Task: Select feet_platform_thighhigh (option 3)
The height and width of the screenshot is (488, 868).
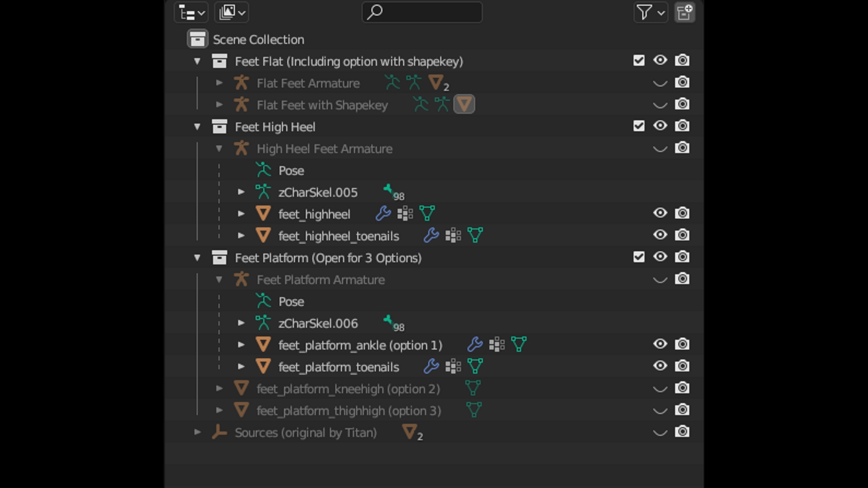Action: pyautogui.click(x=349, y=411)
